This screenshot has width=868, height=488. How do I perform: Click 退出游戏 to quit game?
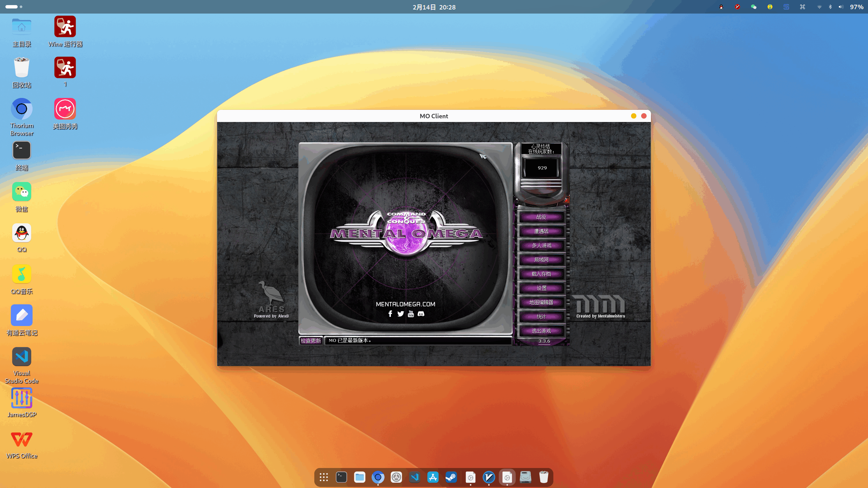[x=541, y=331]
